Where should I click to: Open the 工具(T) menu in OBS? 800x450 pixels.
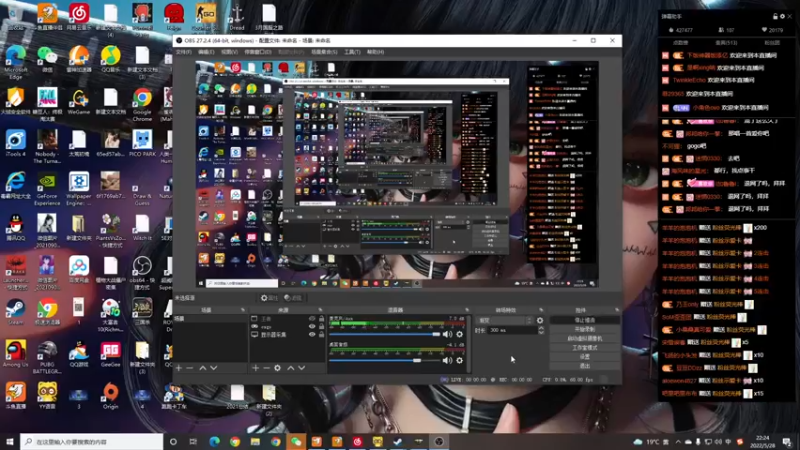tap(352, 52)
